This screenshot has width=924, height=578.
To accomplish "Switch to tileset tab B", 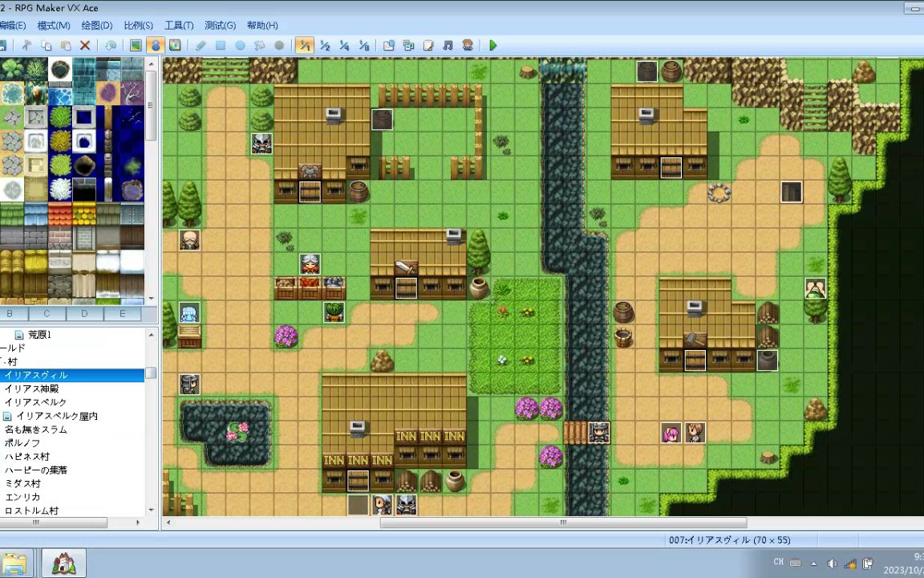I will (10, 314).
